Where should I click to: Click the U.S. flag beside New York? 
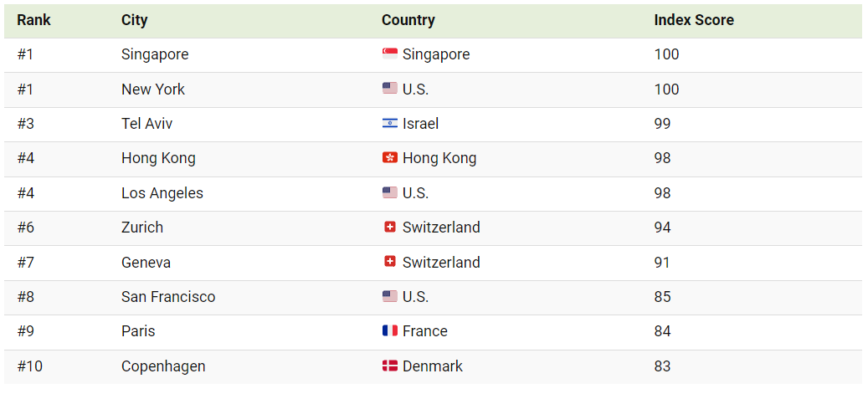(389, 89)
